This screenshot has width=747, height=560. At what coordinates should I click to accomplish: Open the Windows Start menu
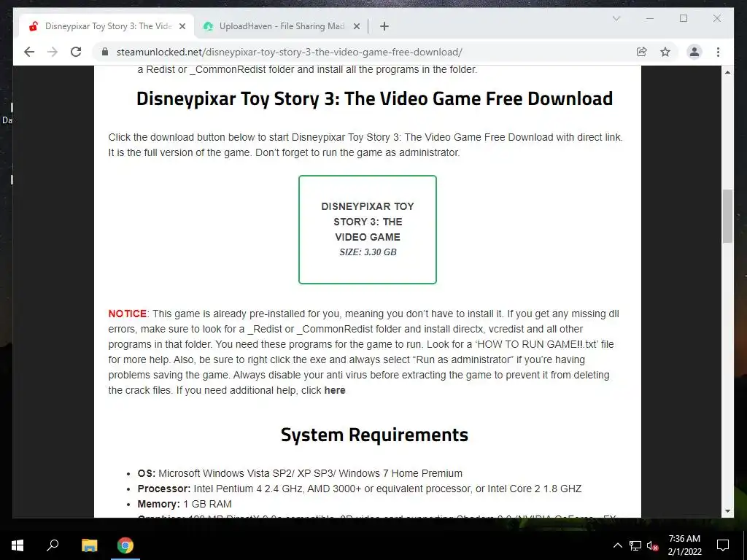18,545
